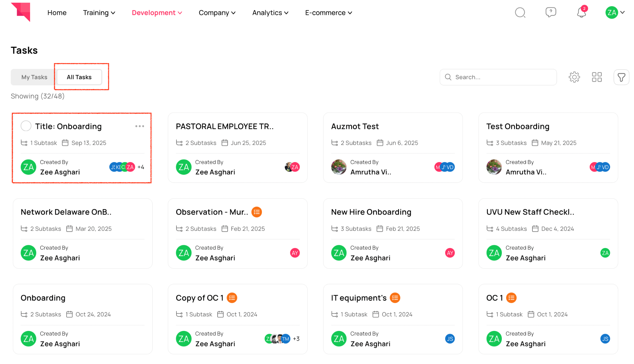The height and width of the screenshot is (364, 634).
Task: Switch to grid view layout icon
Action: [597, 77]
